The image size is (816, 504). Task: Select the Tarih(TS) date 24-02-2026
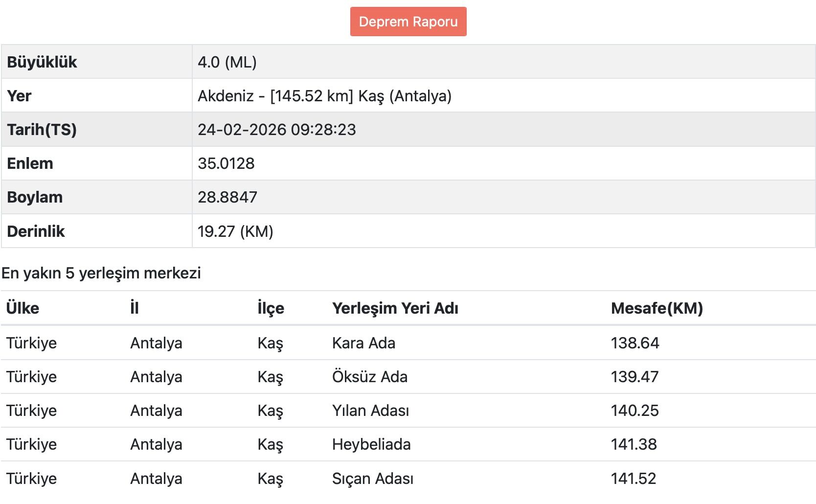tap(277, 130)
